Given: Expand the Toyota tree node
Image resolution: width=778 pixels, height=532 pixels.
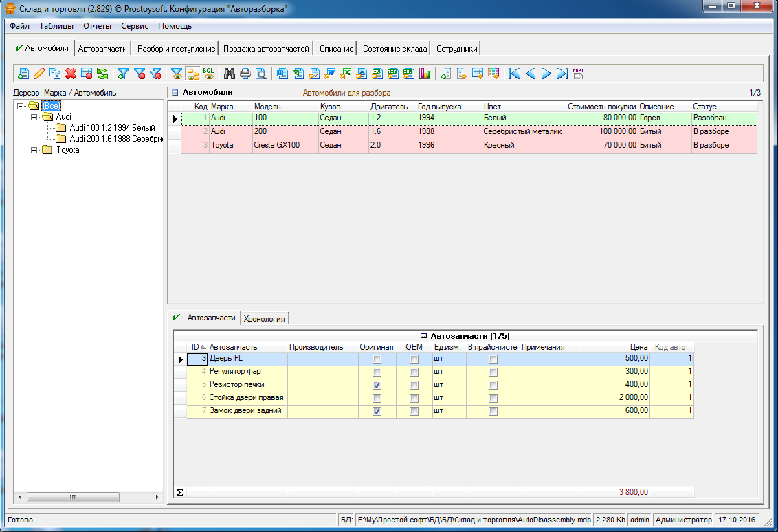Looking at the screenshot, I should tap(34, 151).
